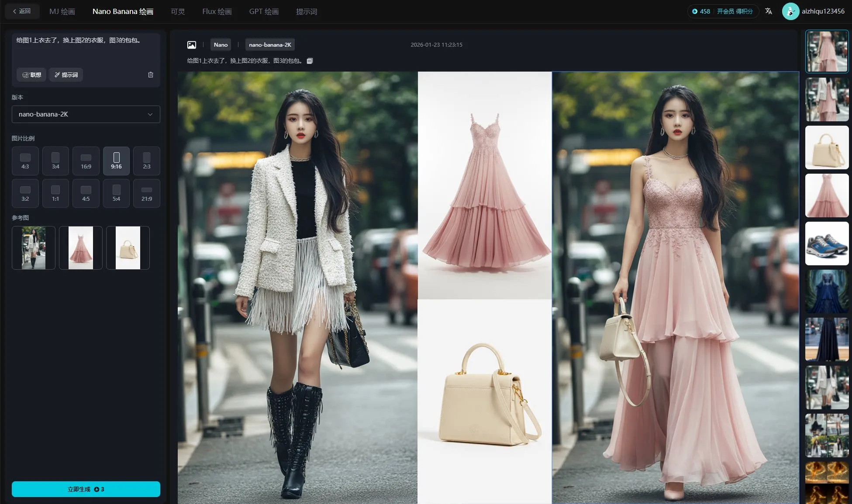Click the trash icon in prompt box
Image resolution: width=852 pixels, height=504 pixels.
point(151,75)
